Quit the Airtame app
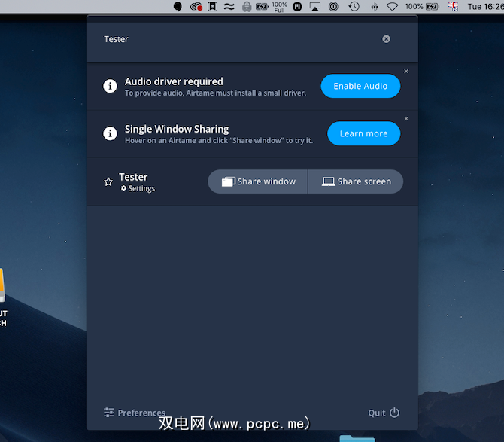504x442 pixels. pos(384,413)
